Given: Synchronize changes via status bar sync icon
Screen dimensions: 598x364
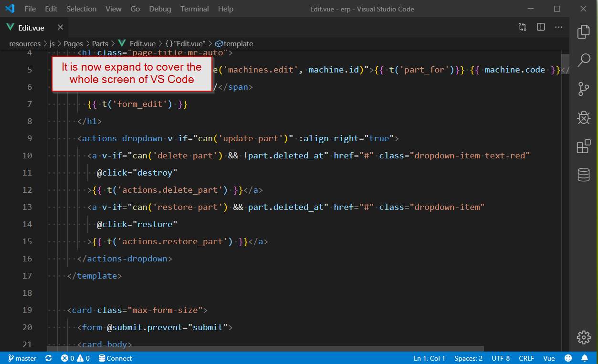Looking at the screenshot, I should coord(48,358).
